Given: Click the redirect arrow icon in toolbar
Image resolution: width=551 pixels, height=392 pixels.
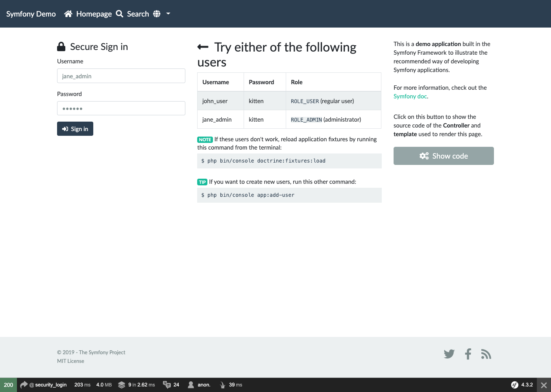Looking at the screenshot, I should (x=24, y=385).
